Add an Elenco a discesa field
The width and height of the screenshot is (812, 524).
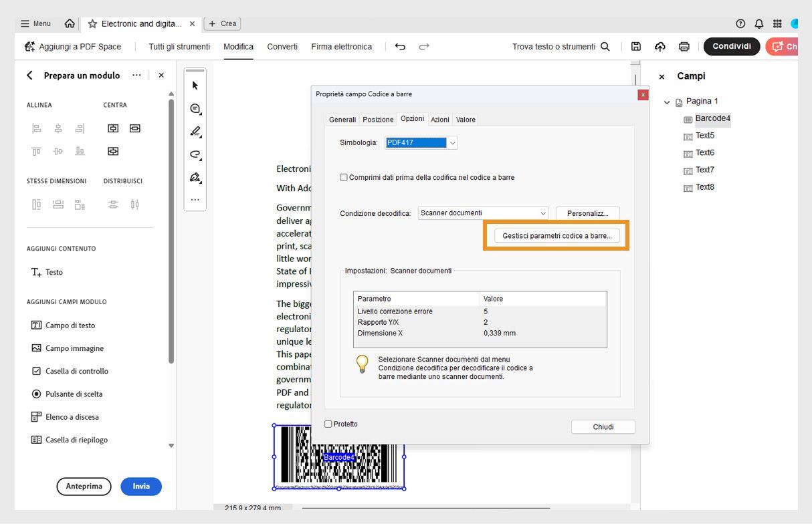pyautogui.click(x=72, y=416)
